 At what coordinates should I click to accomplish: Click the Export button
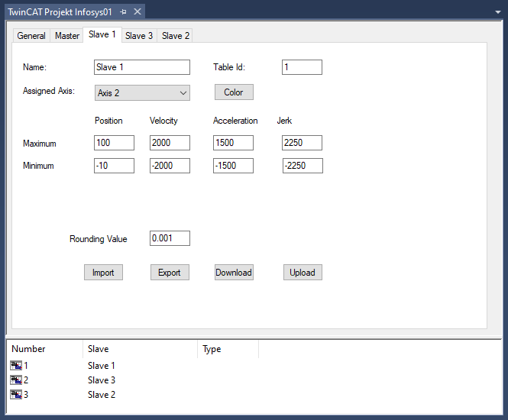click(170, 273)
